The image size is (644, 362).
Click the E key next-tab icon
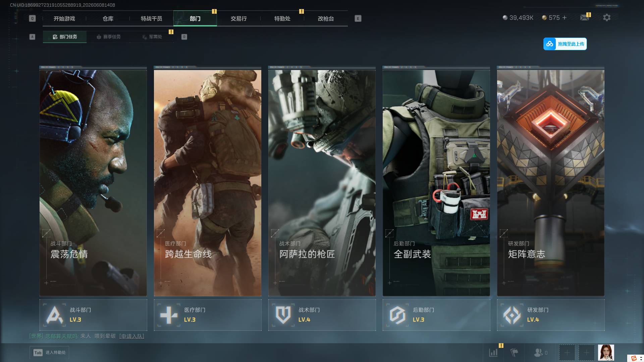(x=358, y=18)
